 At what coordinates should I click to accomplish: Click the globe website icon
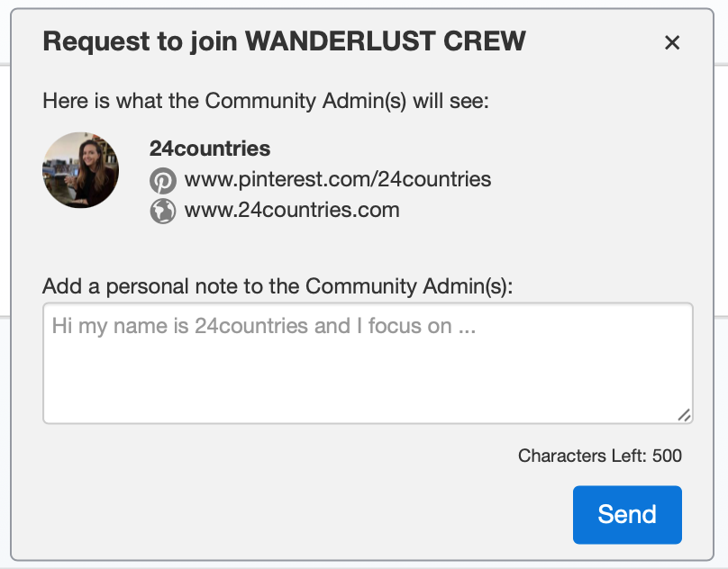click(162, 211)
